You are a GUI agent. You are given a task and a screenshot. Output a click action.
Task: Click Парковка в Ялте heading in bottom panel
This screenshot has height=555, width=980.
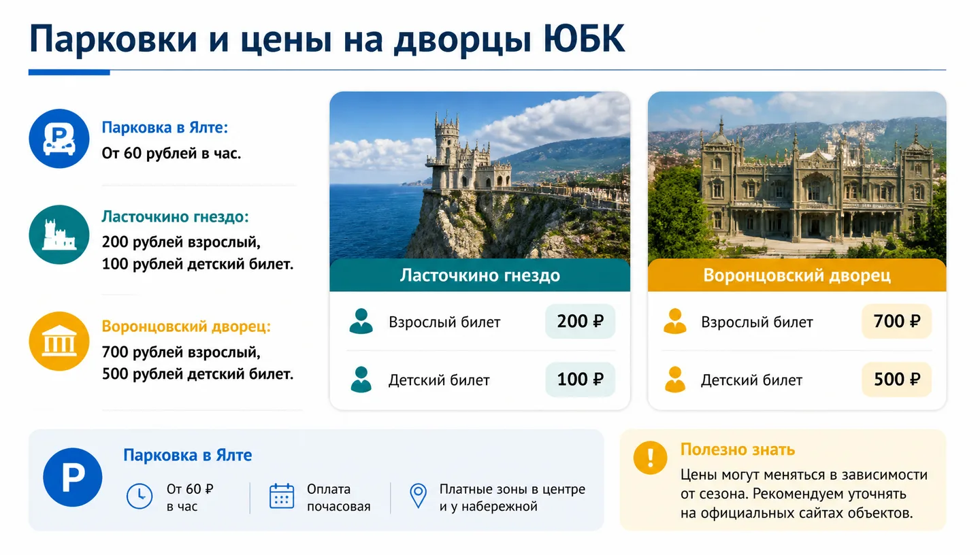[187, 455]
